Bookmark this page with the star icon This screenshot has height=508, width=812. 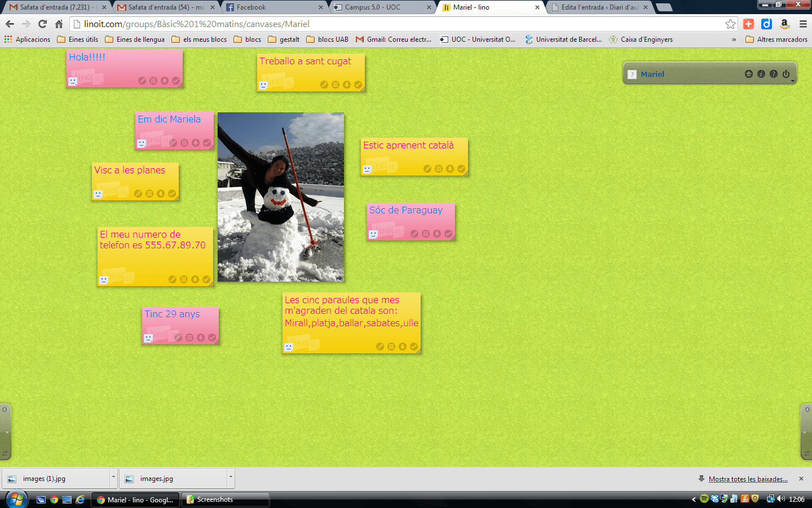[x=730, y=24]
